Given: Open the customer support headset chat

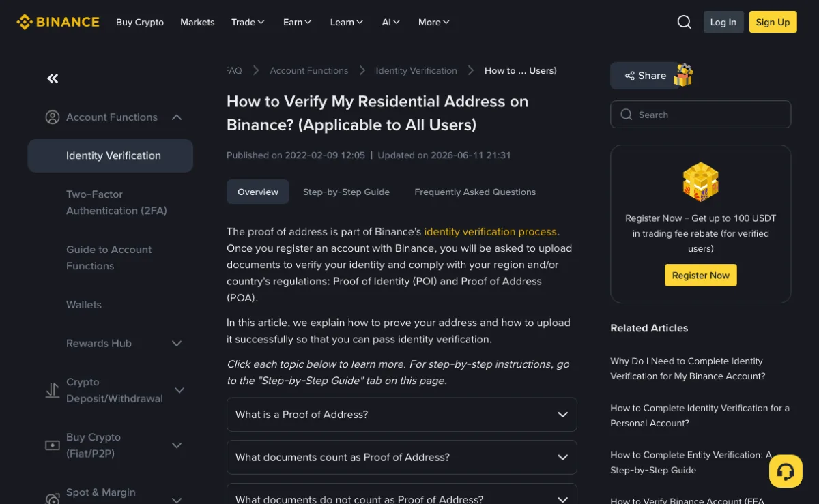Looking at the screenshot, I should pyautogui.click(x=786, y=471).
